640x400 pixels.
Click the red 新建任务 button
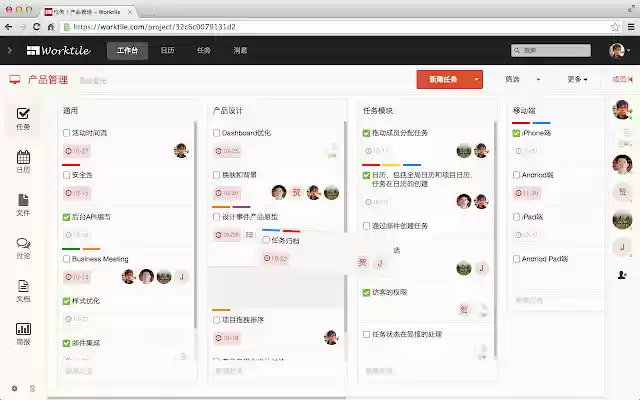(x=443, y=80)
